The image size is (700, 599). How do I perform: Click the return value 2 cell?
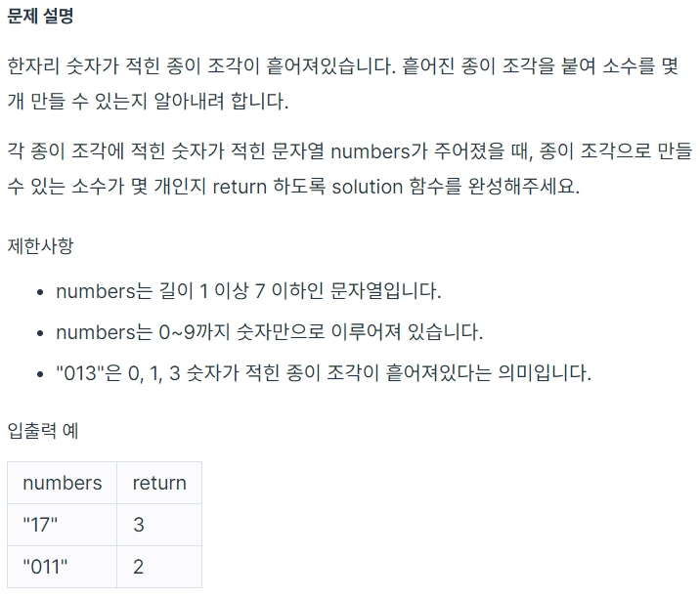159,567
